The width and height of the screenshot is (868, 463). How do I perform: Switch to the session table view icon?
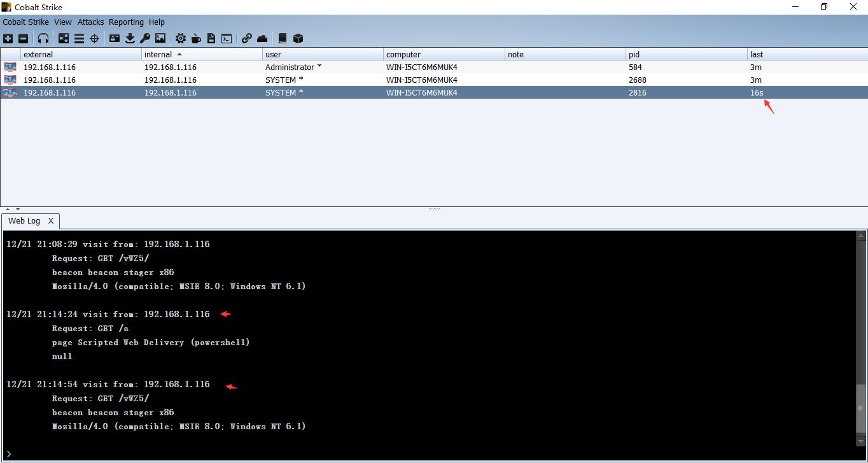point(79,38)
